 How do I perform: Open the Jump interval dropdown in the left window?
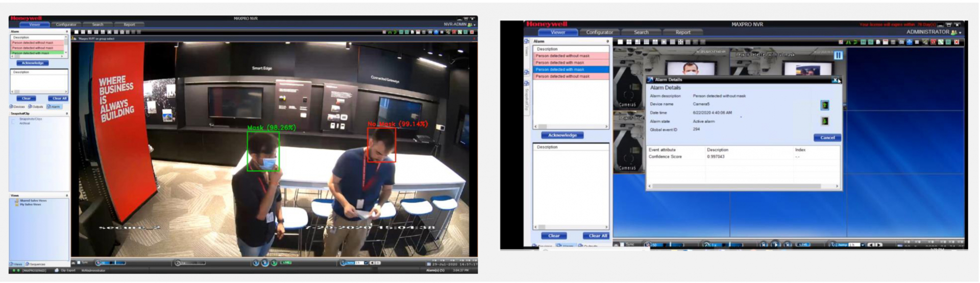(365, 263)
